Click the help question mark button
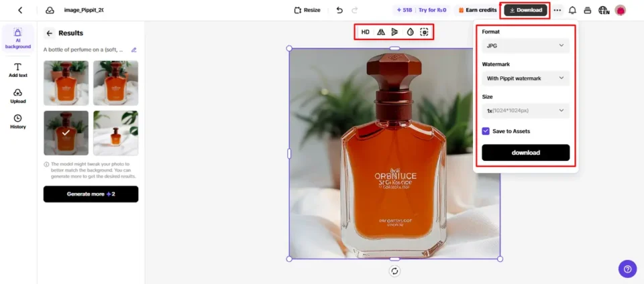The width and height of the screenshot is (644, 284). click(627, 269)
